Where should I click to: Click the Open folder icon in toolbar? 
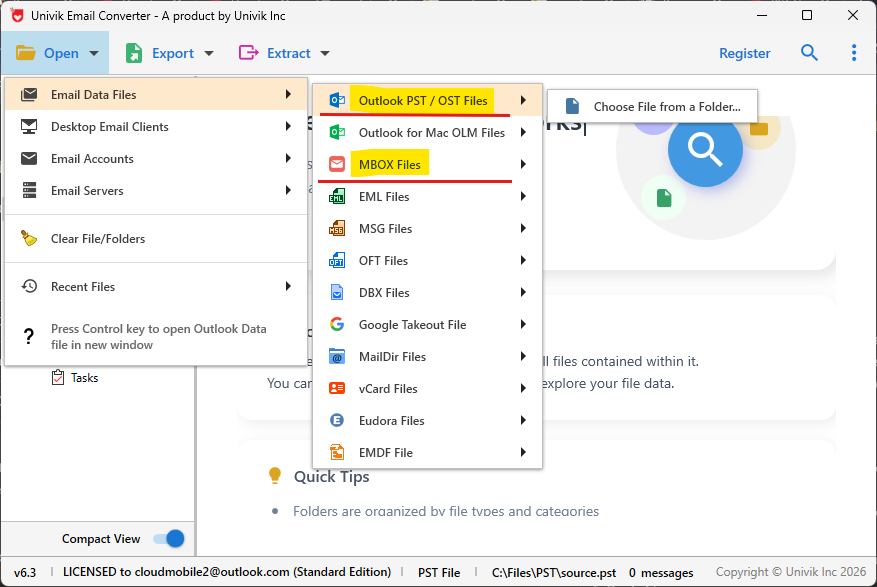pyautogui.click(x=26, y=53)
